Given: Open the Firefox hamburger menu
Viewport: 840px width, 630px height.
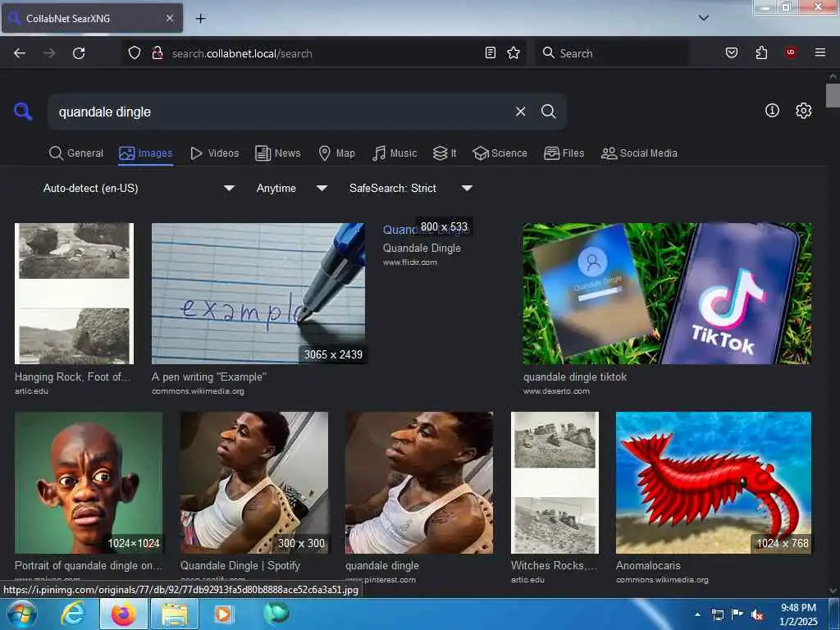Looking at the screenshot, I should pos(820,52).
